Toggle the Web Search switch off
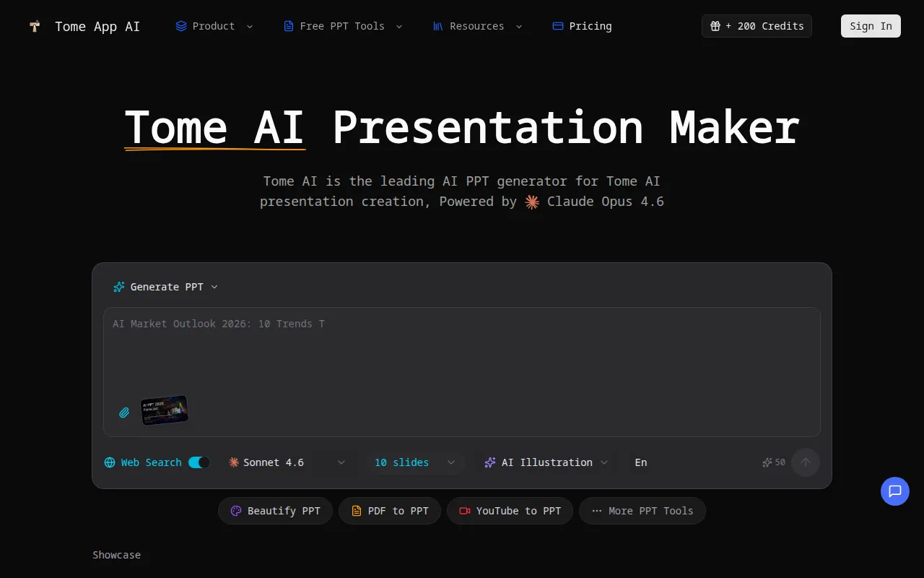This screenshot has width=924, height=578. click(x=199, y=462)
